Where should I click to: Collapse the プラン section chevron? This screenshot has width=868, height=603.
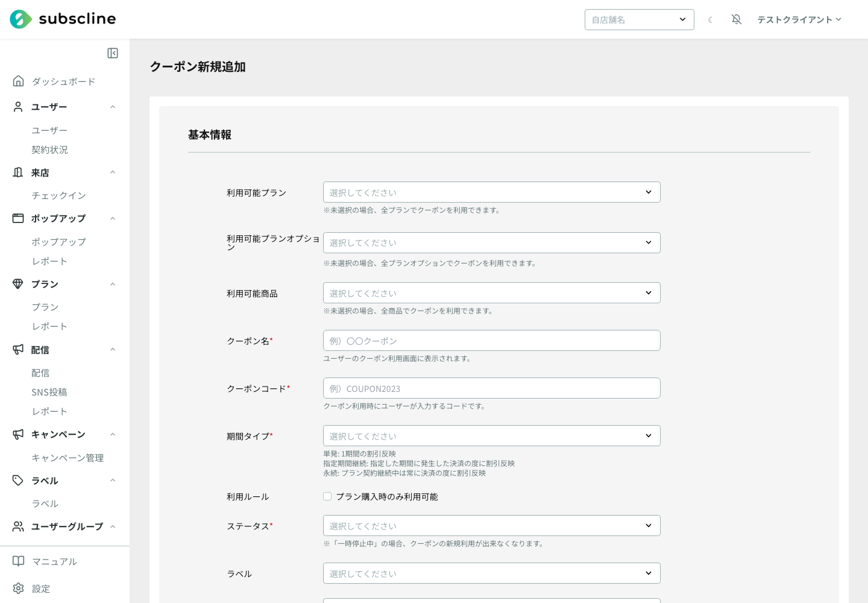tap(113, 284)
